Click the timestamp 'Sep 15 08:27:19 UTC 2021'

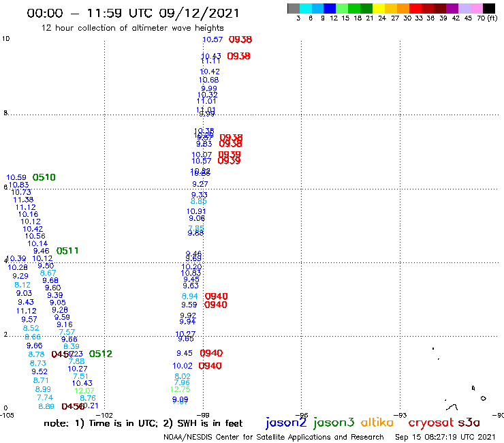click(x=445, y=437)
